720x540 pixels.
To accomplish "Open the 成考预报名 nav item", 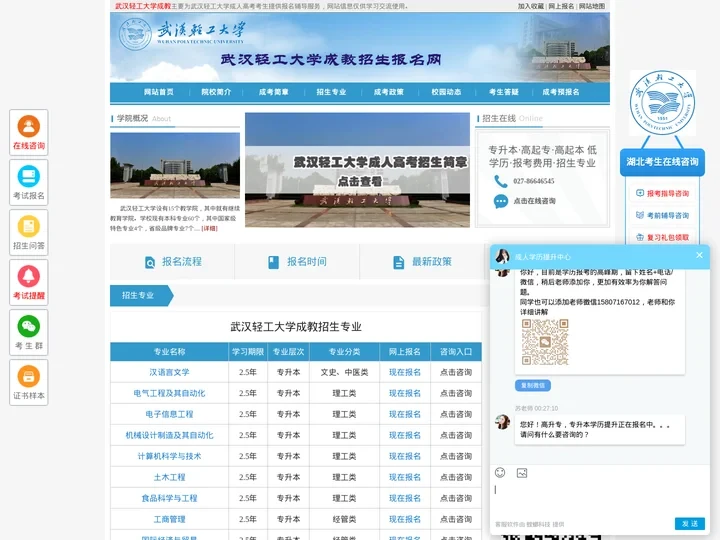I will pos(561,92).
